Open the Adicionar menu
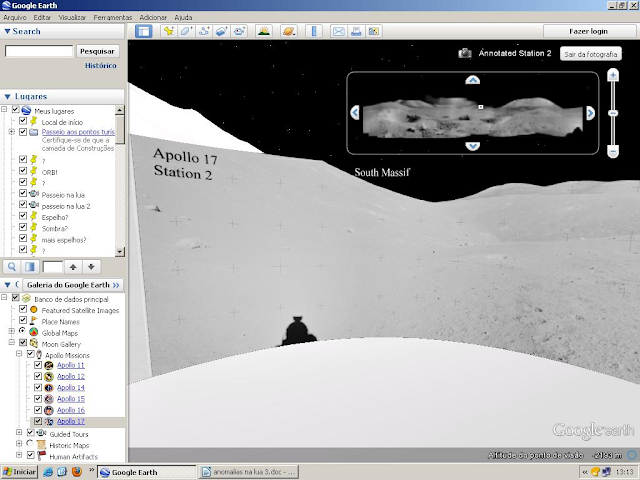This screenshot has height=480, width=640. [153, 18]
